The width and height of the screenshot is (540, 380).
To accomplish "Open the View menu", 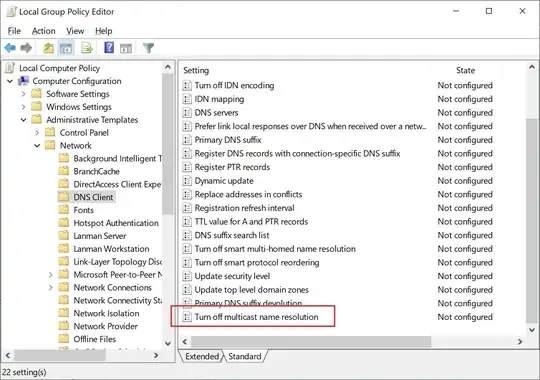I will (75, 31).
